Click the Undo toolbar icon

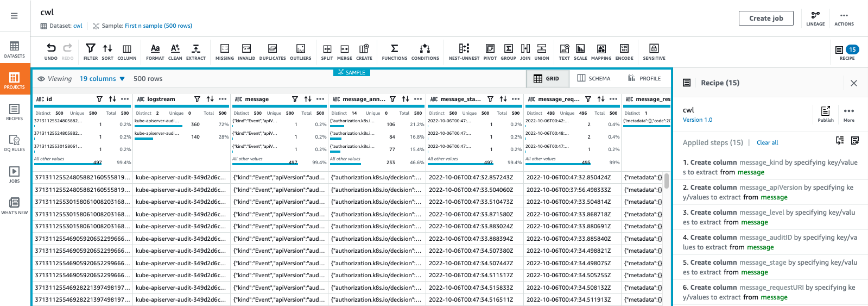pyautogui.click(x=50, y=51)
